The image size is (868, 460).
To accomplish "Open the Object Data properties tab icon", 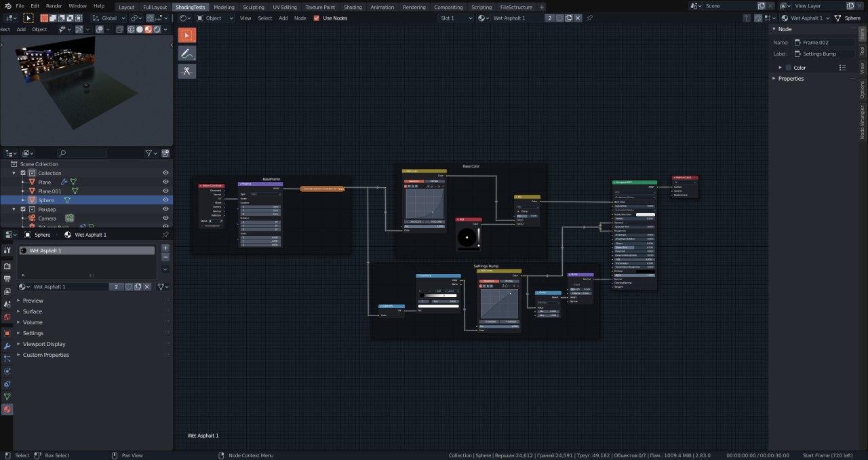I will click(x=7, y=396).
